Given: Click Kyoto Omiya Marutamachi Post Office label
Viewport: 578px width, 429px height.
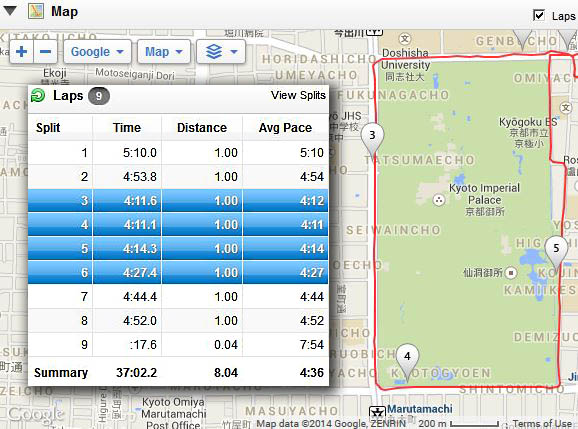Looking at the screenshot, I should [173, 414].
